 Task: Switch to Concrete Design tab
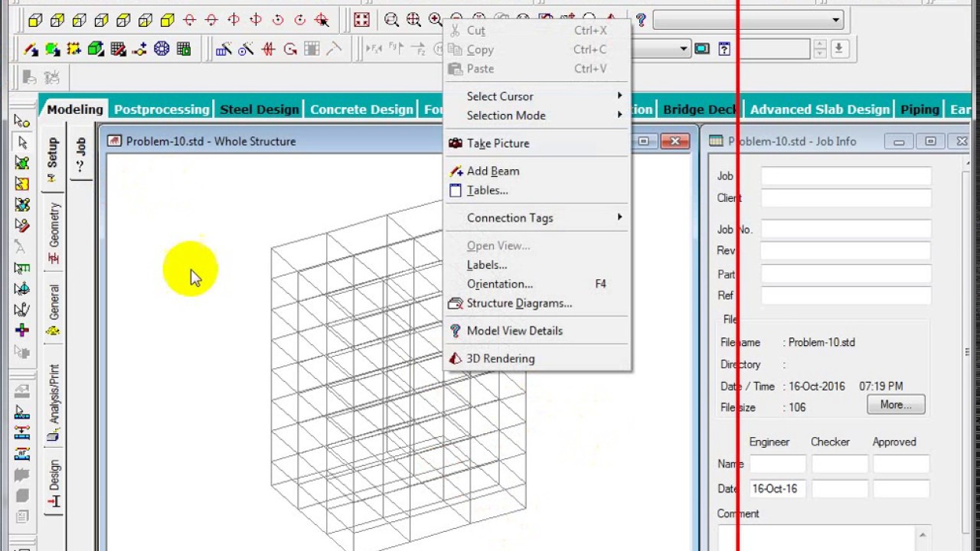(361, 109)
